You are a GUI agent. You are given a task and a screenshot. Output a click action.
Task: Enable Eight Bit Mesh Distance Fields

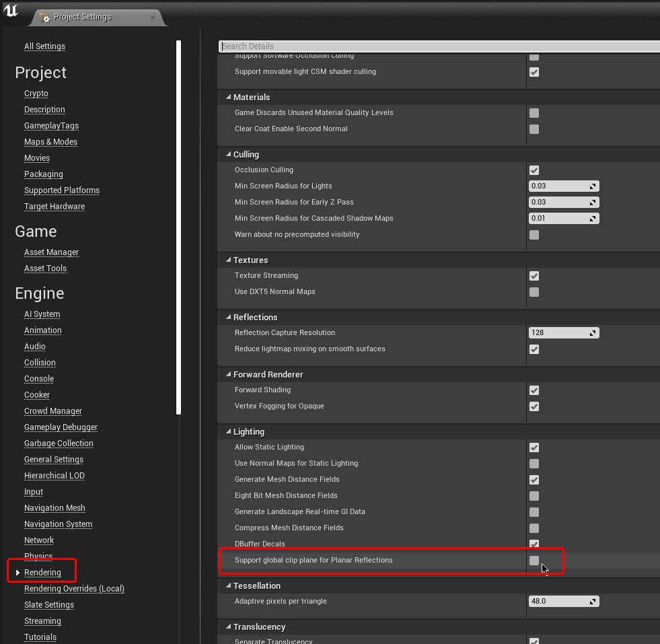pos(534,496)
